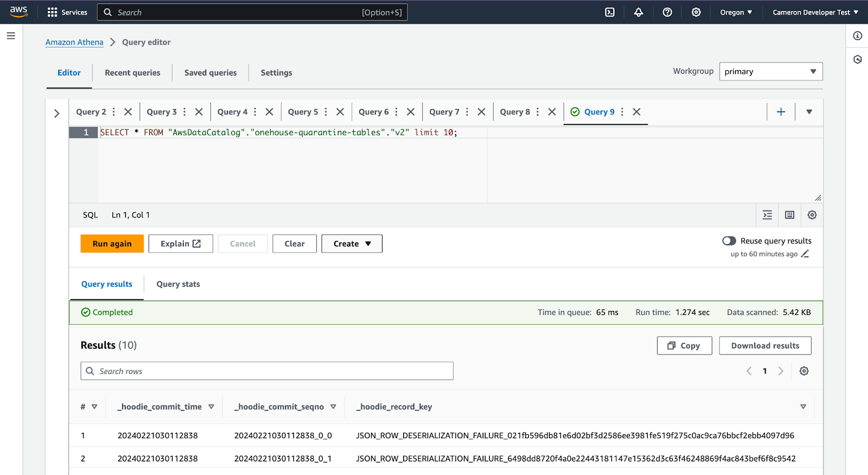Go to the previous results page arrow
868x475 pixels.
(x=749, y=371)
